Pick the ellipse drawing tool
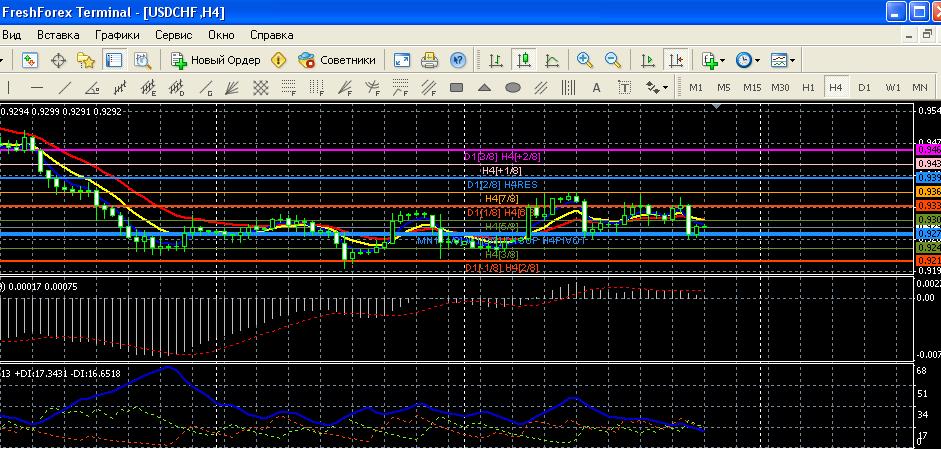941x449 pixels. click(x=512, y=88)
